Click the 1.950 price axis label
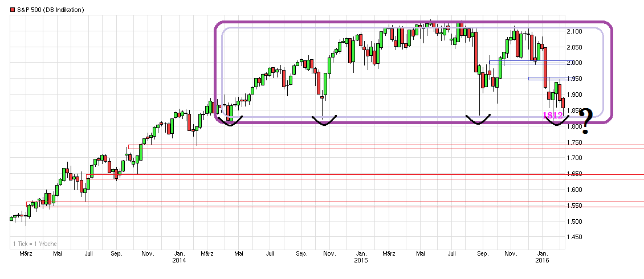The image size is (644, 279). [576, 79]
